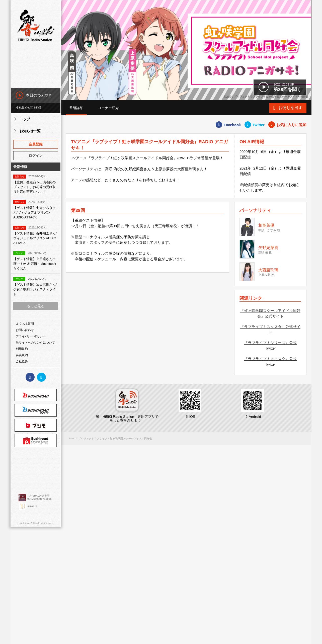Open 相良茉優 profile photo

(x=247, y=227)
